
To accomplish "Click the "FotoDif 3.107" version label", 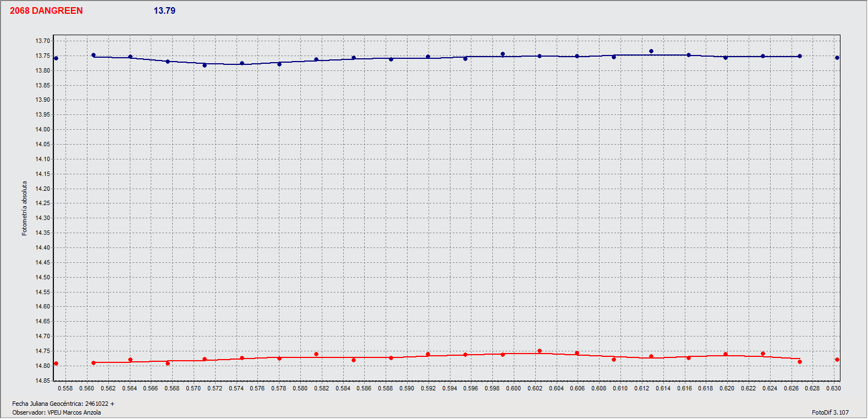I will (829, 412).
